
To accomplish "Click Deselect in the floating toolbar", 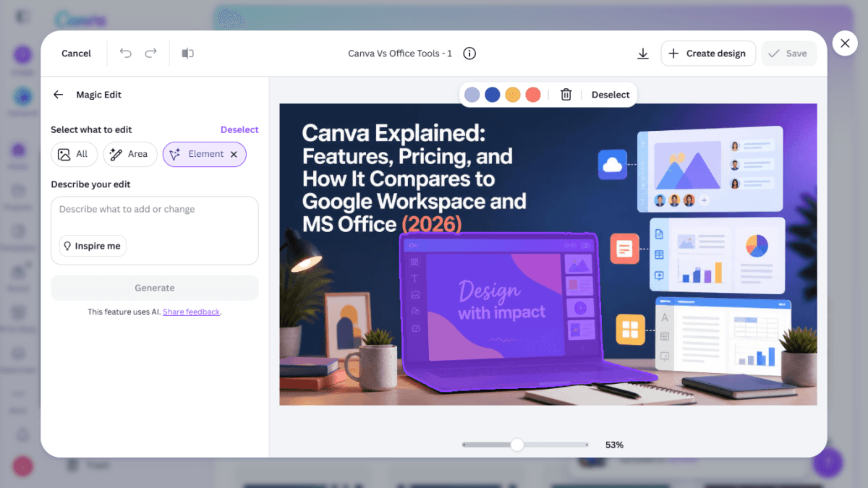I will click(x=610, y=95).
